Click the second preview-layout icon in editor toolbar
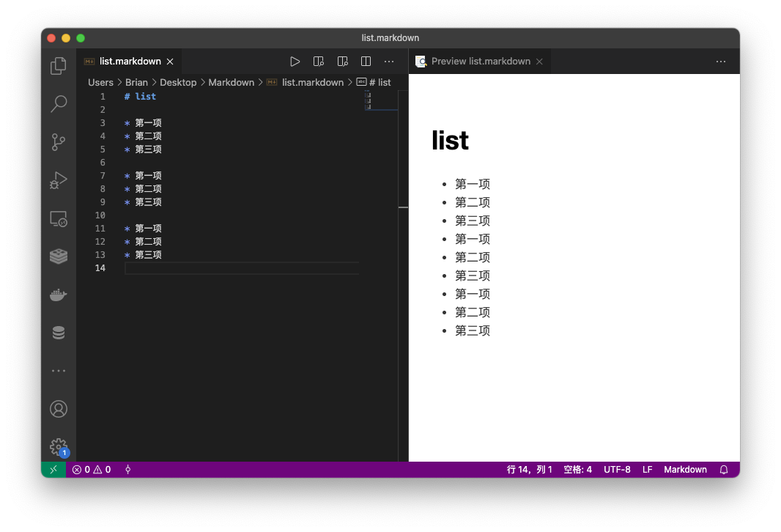 click(342, 62)
